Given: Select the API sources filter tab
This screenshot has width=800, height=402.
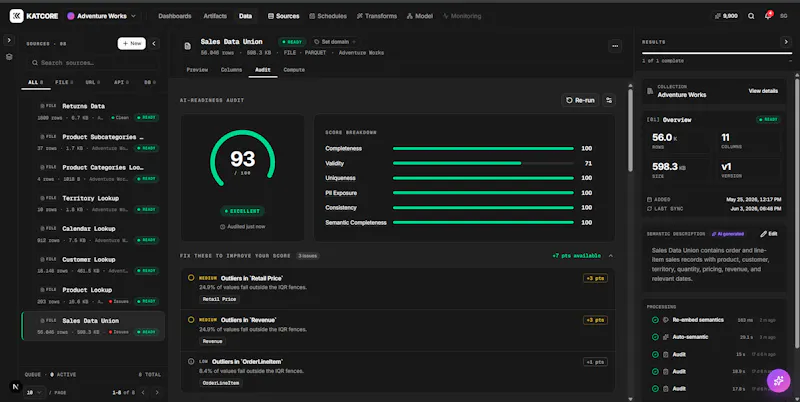Looking at the screenshot, I should point(121,82).
